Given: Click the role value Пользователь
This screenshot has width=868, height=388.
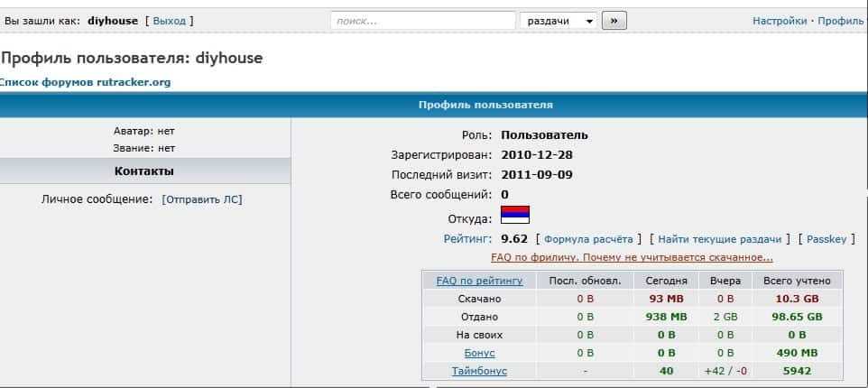Looking at the screenshot, I should tap(545, 135).
